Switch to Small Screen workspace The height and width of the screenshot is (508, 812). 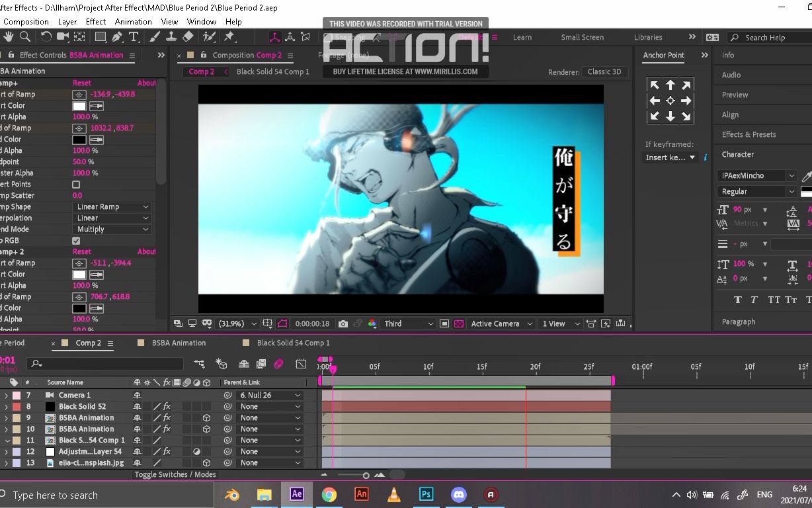pos(582,38)
